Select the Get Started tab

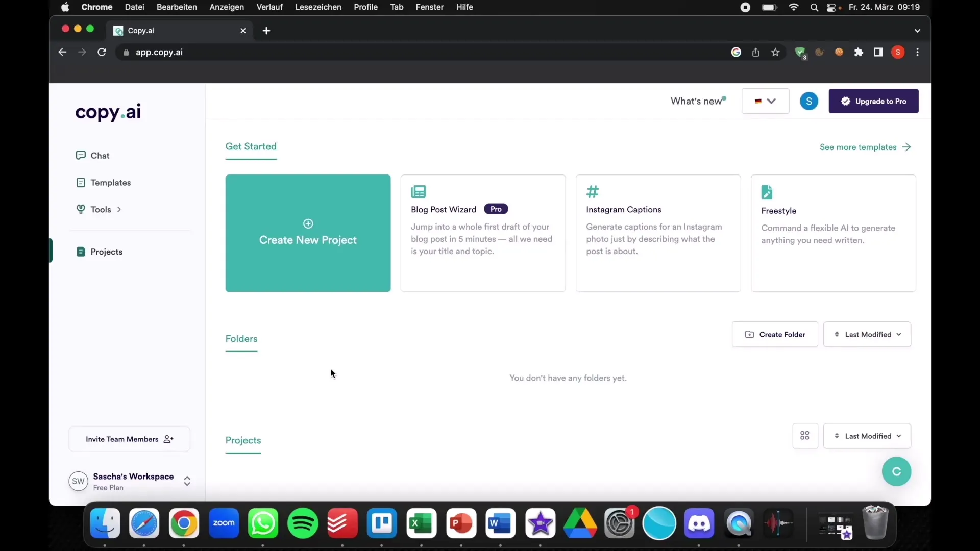251,146
